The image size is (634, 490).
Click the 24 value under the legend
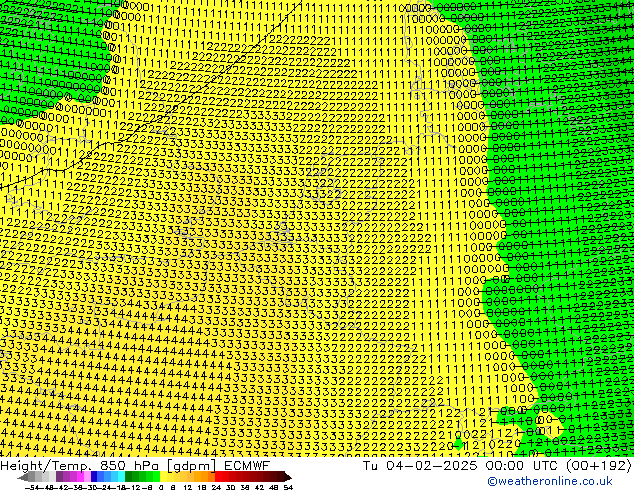pyautogui.click(x=216, y=488)
